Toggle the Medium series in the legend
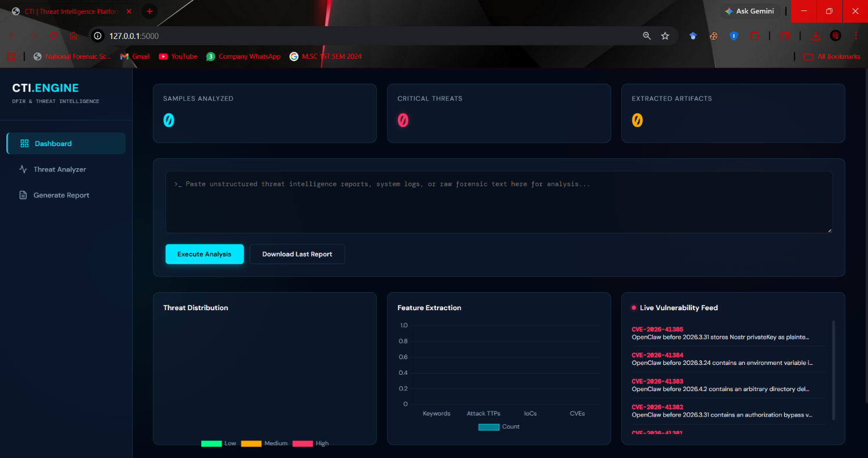 click(x=264, y=443)
